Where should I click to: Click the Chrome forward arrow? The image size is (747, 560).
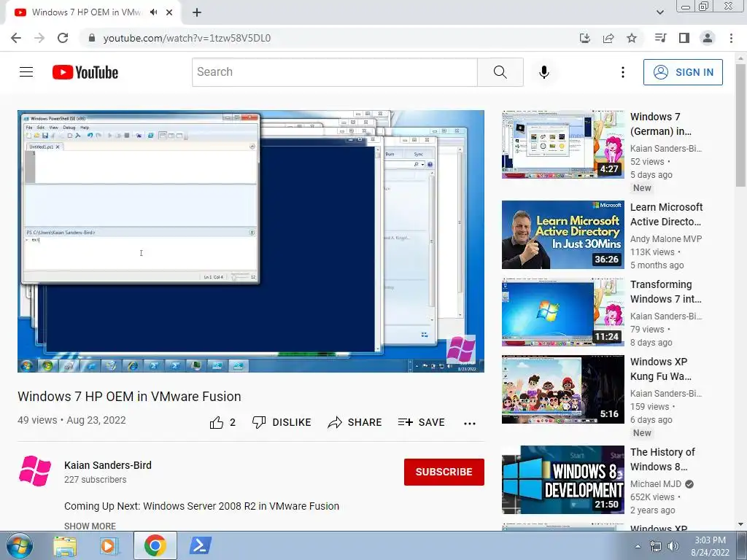(39, 38)
